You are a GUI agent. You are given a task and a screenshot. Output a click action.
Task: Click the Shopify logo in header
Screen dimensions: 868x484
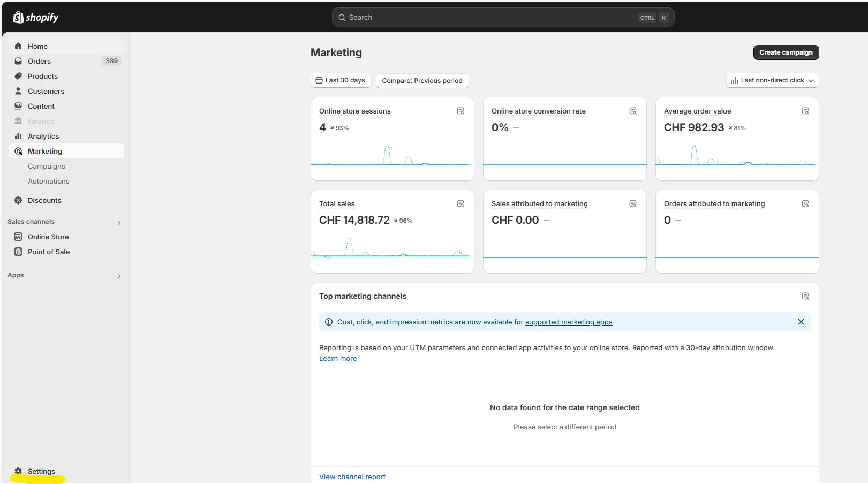point(35,17)
